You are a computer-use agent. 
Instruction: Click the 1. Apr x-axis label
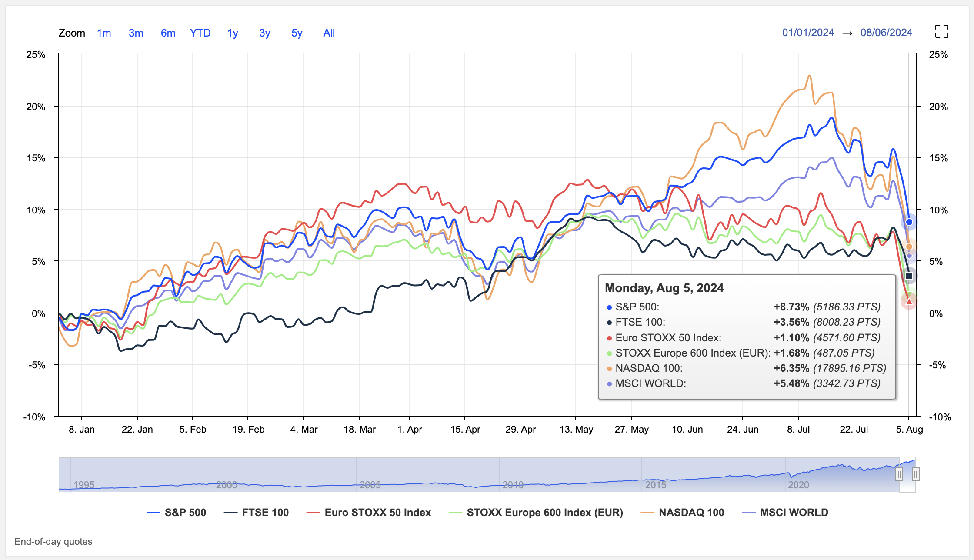click(410, 430)
